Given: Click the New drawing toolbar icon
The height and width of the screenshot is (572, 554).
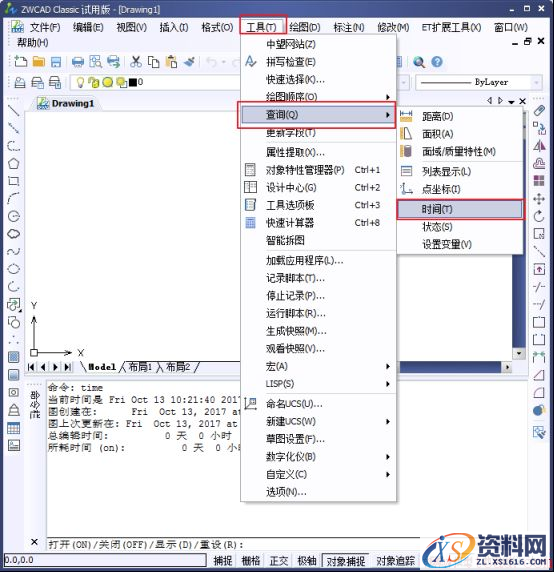Looking at the screenshot, I should (x=20, y=62).
